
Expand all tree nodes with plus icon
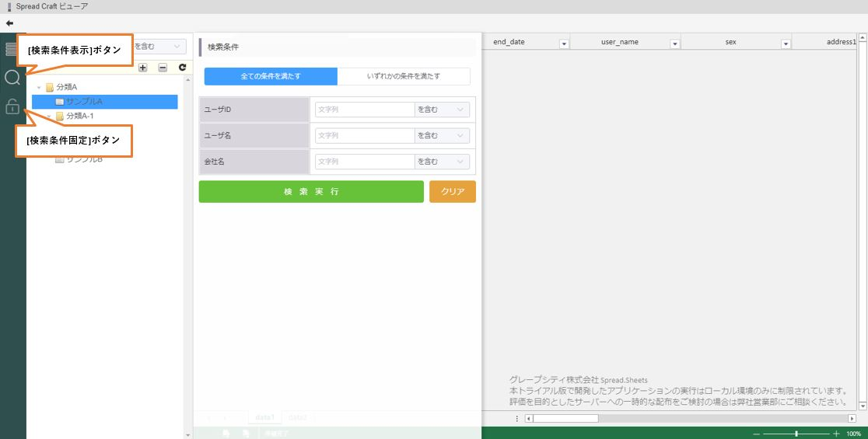[142, 68]
